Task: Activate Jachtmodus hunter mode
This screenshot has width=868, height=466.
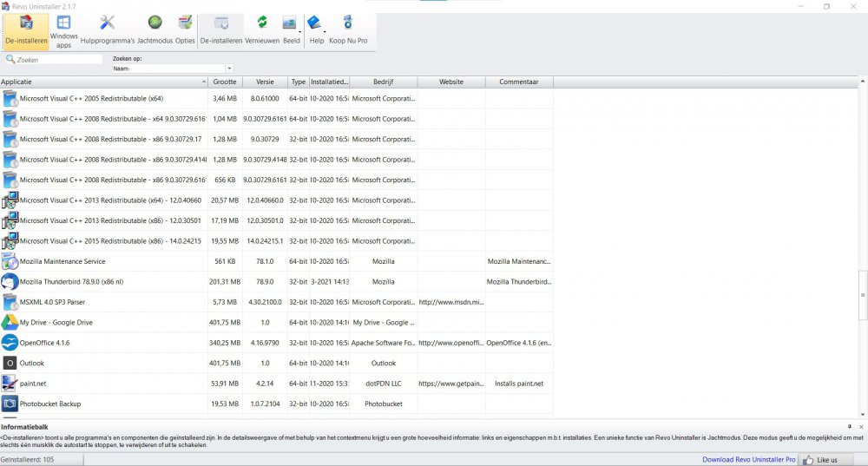Action: click(155, 30)
